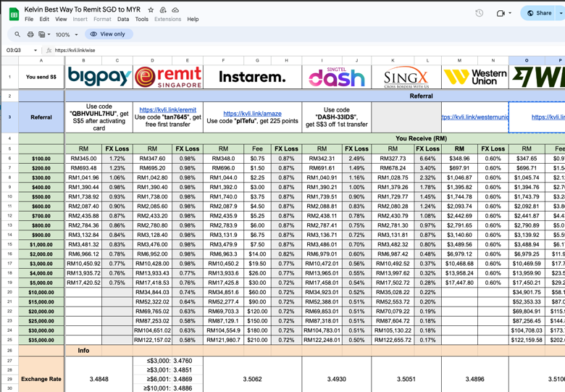Select column O header

pyautogui.click(x=527, y=61)
